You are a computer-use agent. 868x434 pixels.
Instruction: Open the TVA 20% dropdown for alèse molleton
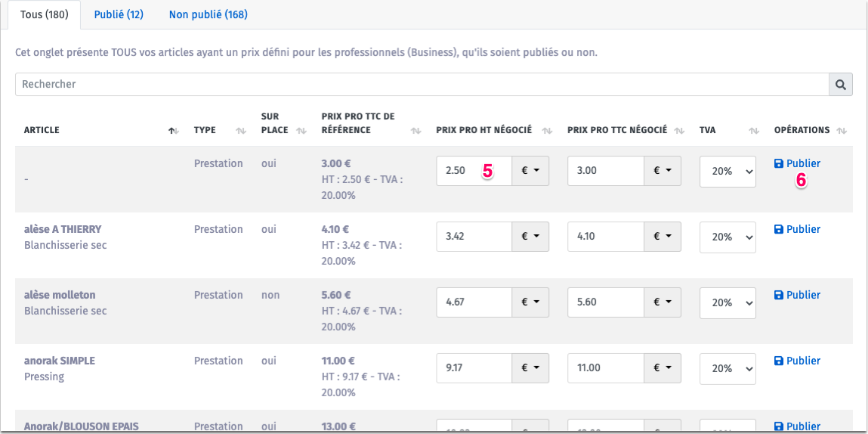[x=727, y=302]
